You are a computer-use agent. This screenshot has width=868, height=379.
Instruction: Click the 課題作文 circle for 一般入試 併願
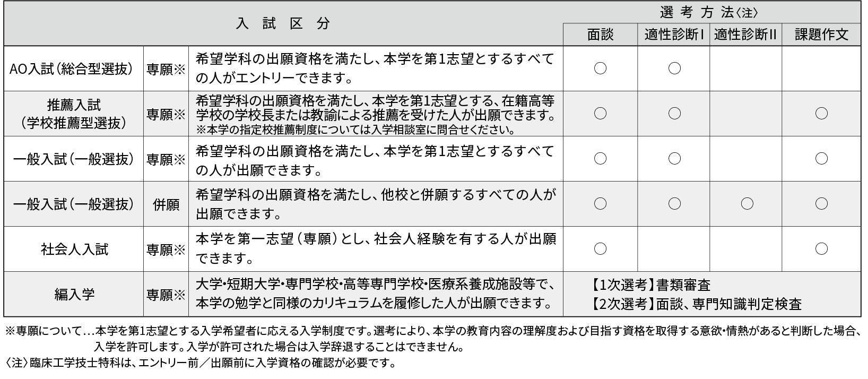[x=821, y=203]
